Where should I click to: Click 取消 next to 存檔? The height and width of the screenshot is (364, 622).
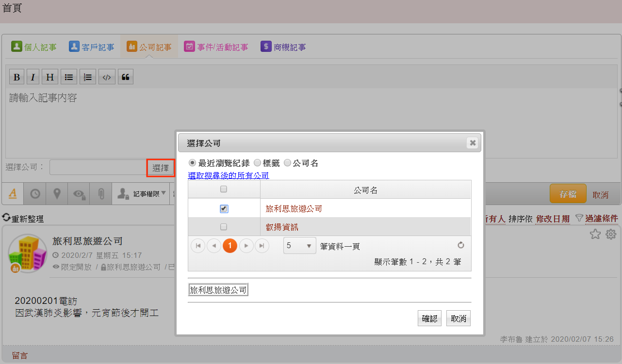point(601,194)
